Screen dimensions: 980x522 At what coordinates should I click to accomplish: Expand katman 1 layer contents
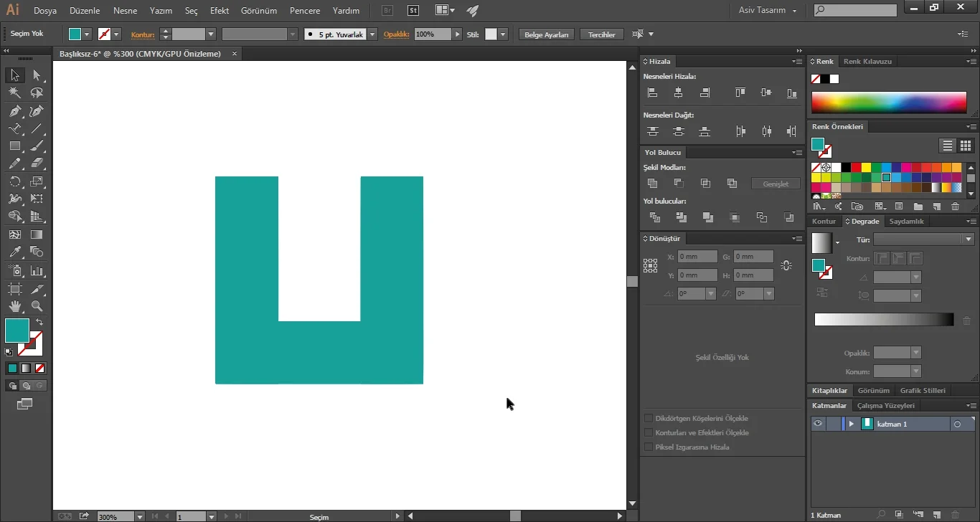coord(852,424)
